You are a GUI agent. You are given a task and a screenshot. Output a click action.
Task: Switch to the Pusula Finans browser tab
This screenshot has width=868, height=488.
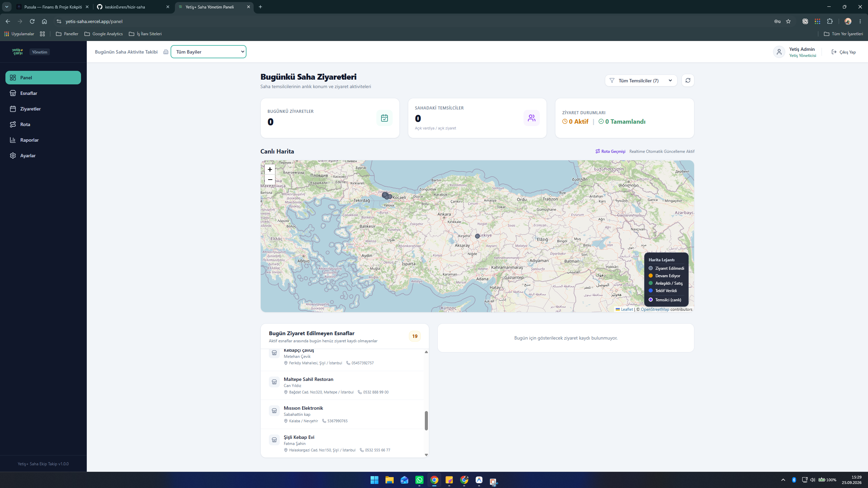(x=53, y=7)
